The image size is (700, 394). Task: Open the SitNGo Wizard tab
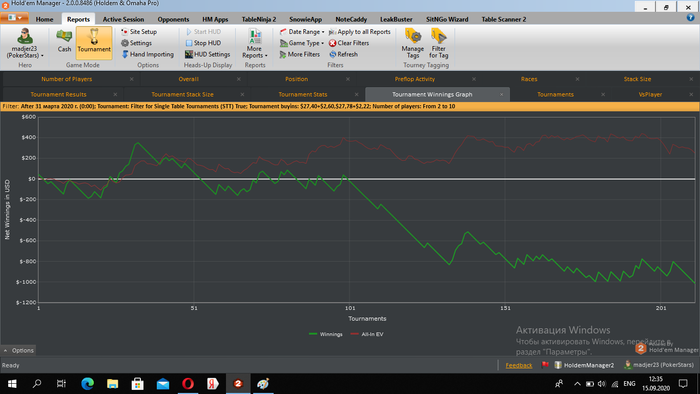[x=447, y=19]
